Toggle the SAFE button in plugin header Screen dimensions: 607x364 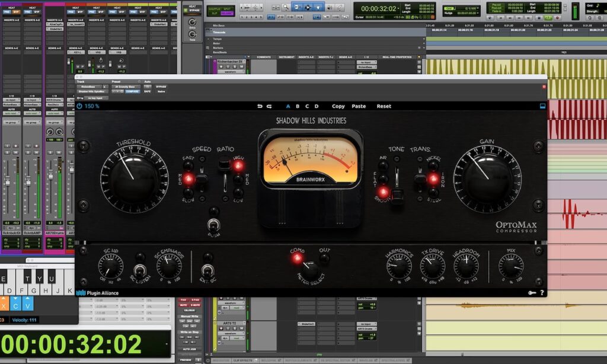point(147,91)
